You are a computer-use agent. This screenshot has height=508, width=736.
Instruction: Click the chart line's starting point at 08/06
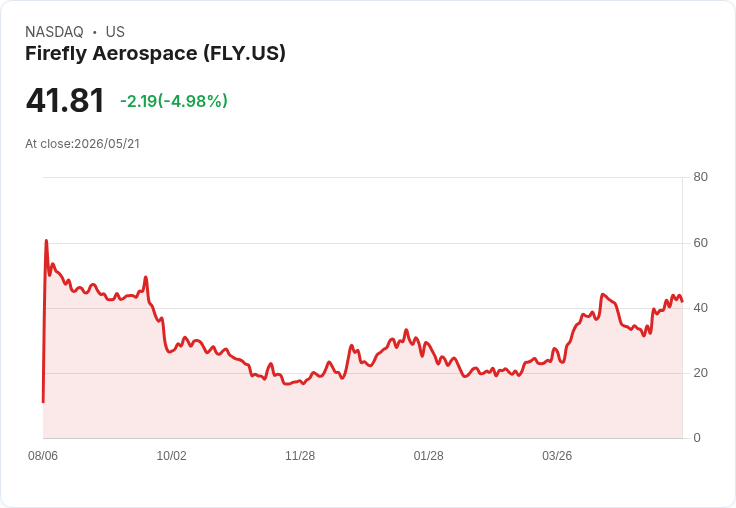pos(43,402)
